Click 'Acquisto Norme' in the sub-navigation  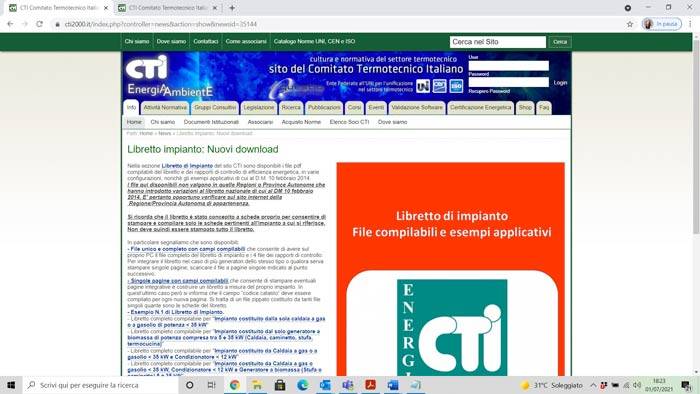click(301, 122)
